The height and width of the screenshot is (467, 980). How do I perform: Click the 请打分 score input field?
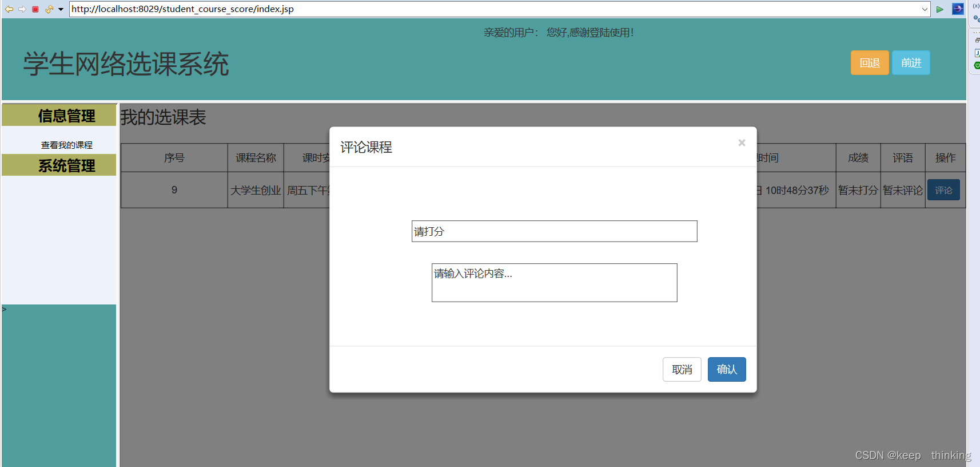point(555,231)
